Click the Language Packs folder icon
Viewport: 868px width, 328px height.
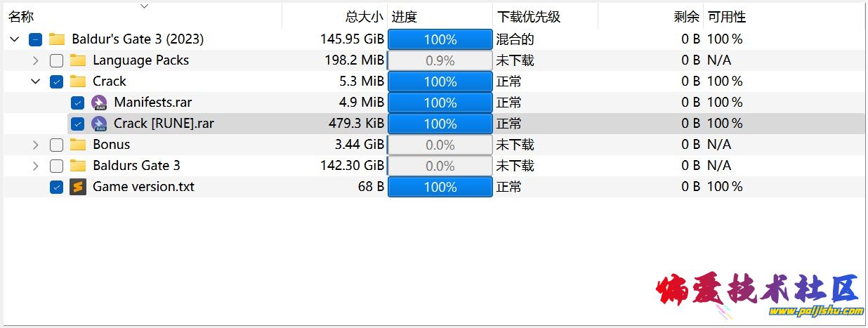78,60
